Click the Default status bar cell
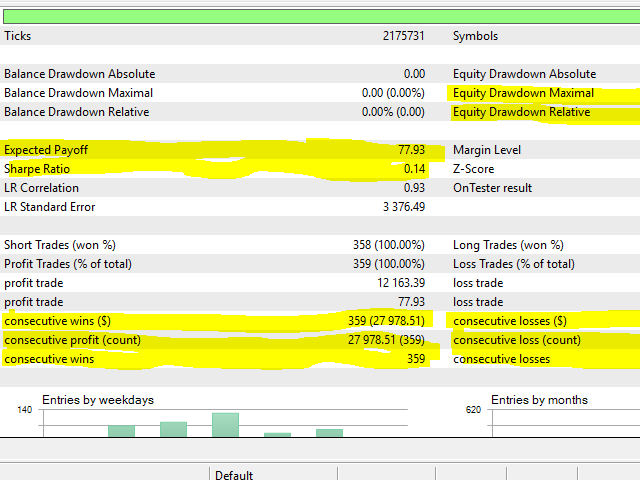Viewport: 640px width, 480px height. tap(234, 475)
